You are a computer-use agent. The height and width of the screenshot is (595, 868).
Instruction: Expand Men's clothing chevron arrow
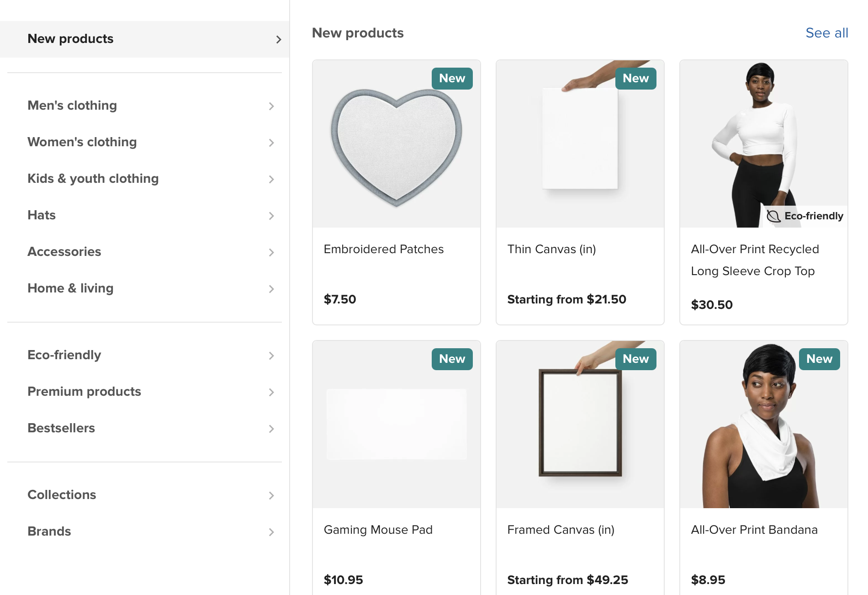click(271, 106)
